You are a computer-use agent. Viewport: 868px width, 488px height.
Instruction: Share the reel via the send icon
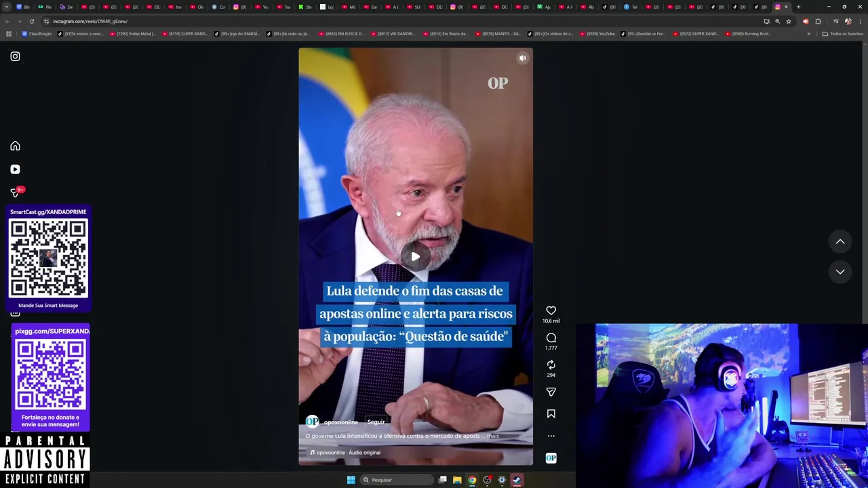click(551, 392)
